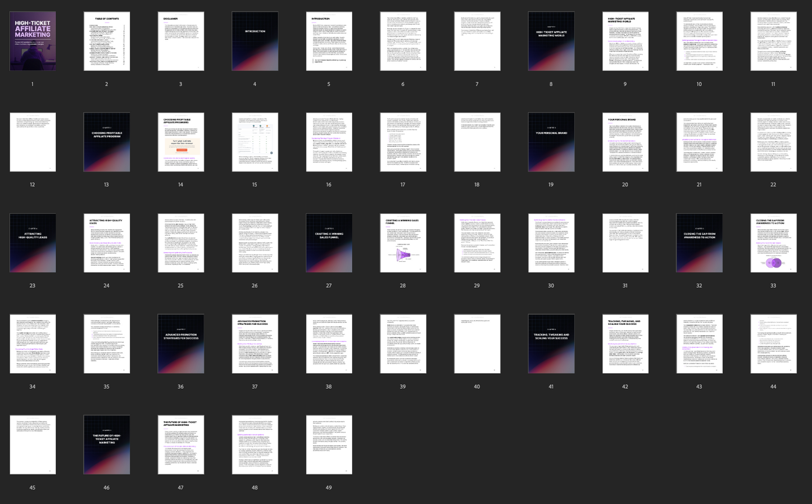
Task: Open the dark Tracking, Tweaking, and Scaling cover
Action: (x=551, y=344)
